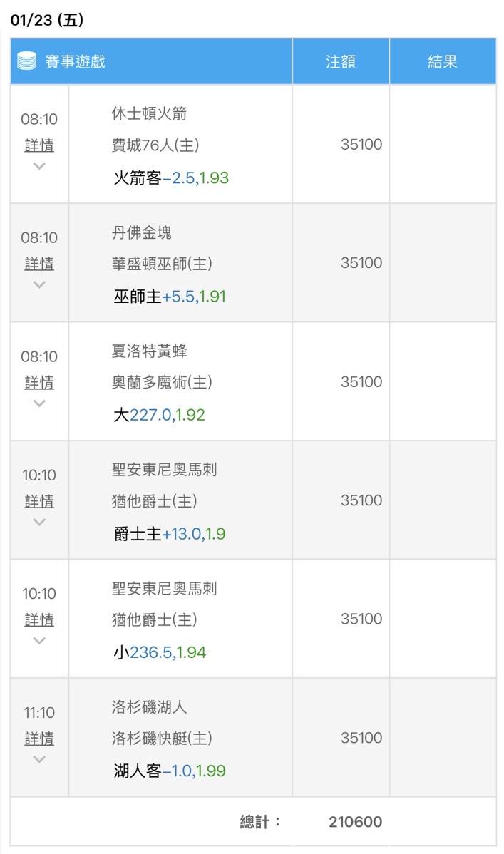Open 詳情 link for 休士頓火箭 game
Image resolution: width=504 pixels, height=854 pixels.
click(39, 145)
